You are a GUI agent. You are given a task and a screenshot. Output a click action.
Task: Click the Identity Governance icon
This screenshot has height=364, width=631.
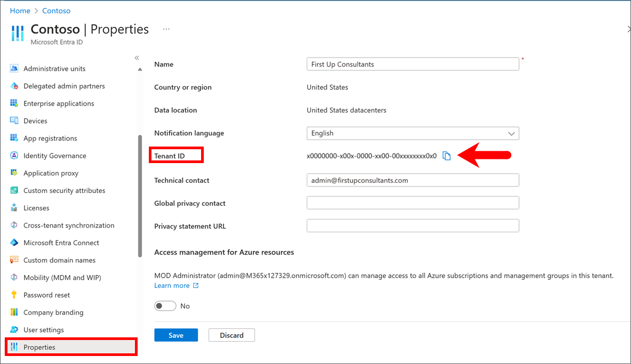coord(14,155)
